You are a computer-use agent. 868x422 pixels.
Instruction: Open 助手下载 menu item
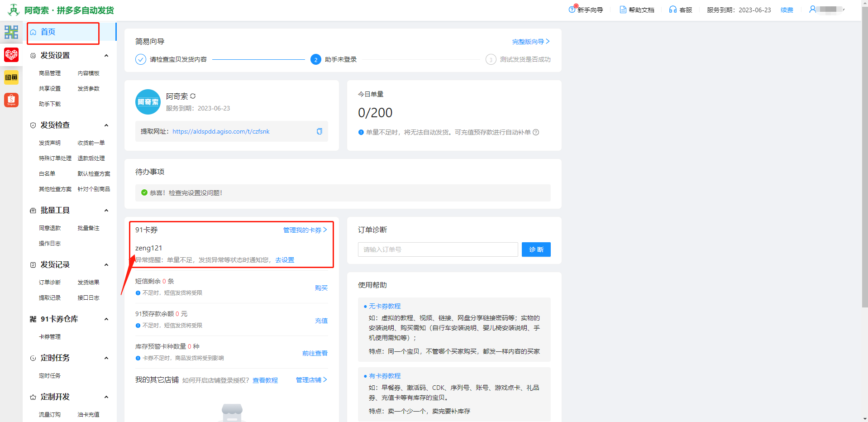point(50,104)
